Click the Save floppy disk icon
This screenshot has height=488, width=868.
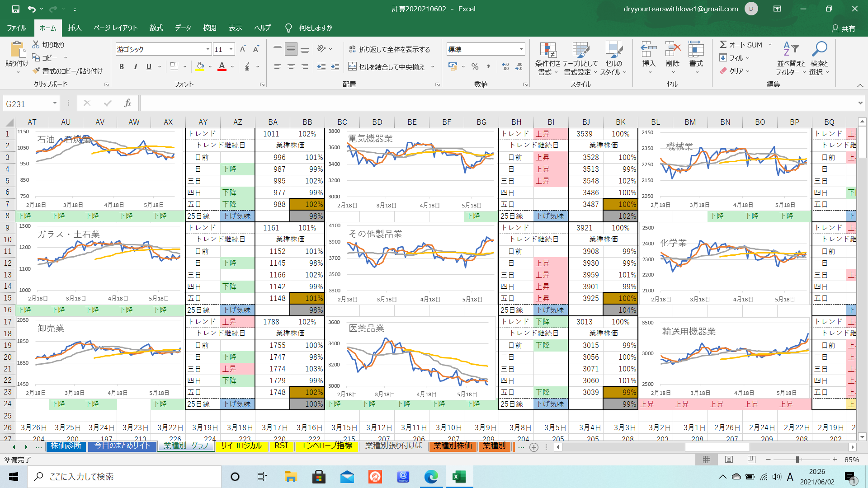pos(16,9)
